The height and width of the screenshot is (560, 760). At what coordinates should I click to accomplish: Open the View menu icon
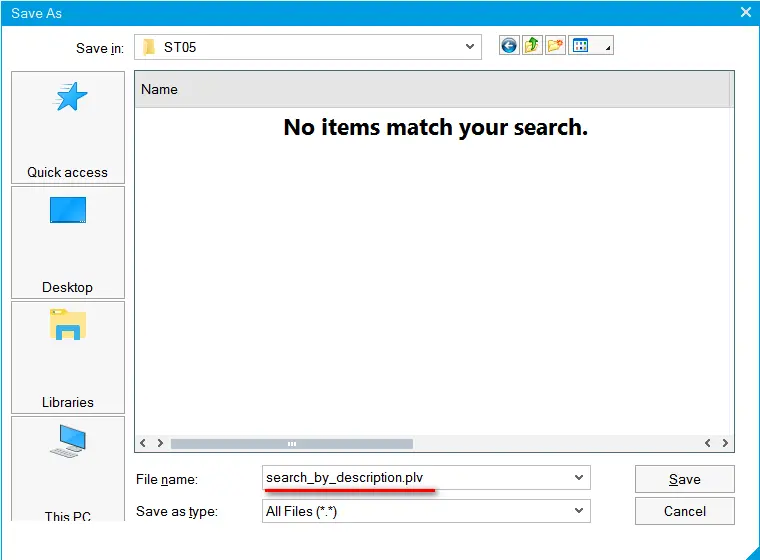click(x=581, y=46)
